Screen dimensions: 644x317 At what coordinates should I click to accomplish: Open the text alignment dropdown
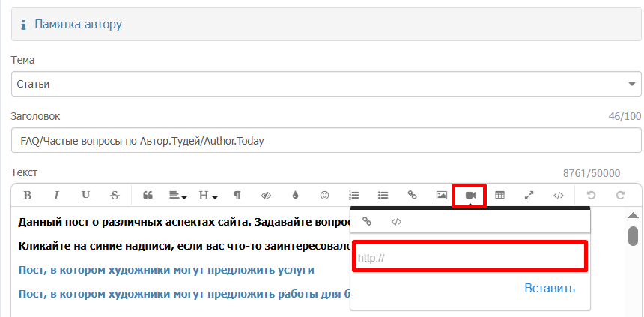[177, 196]
